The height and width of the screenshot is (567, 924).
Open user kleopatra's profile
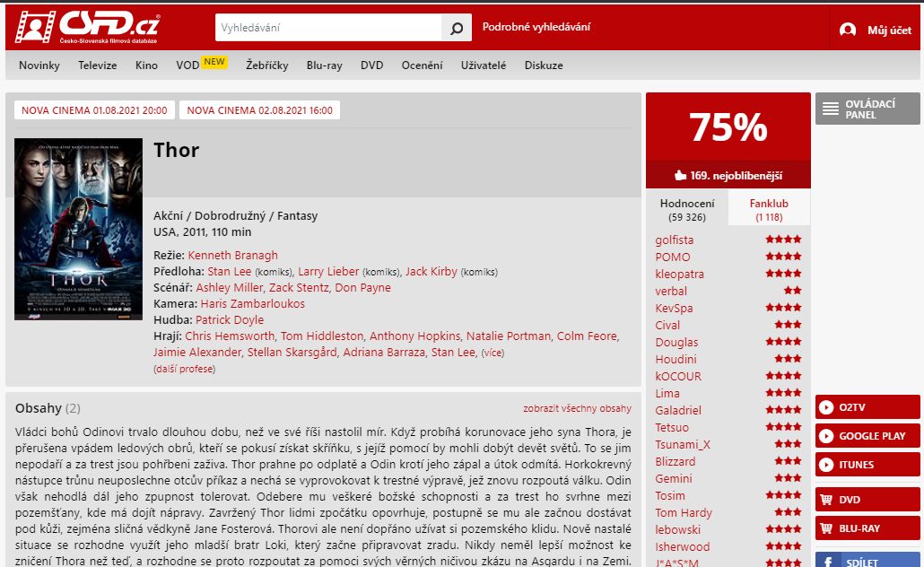[x=679, y=274]
